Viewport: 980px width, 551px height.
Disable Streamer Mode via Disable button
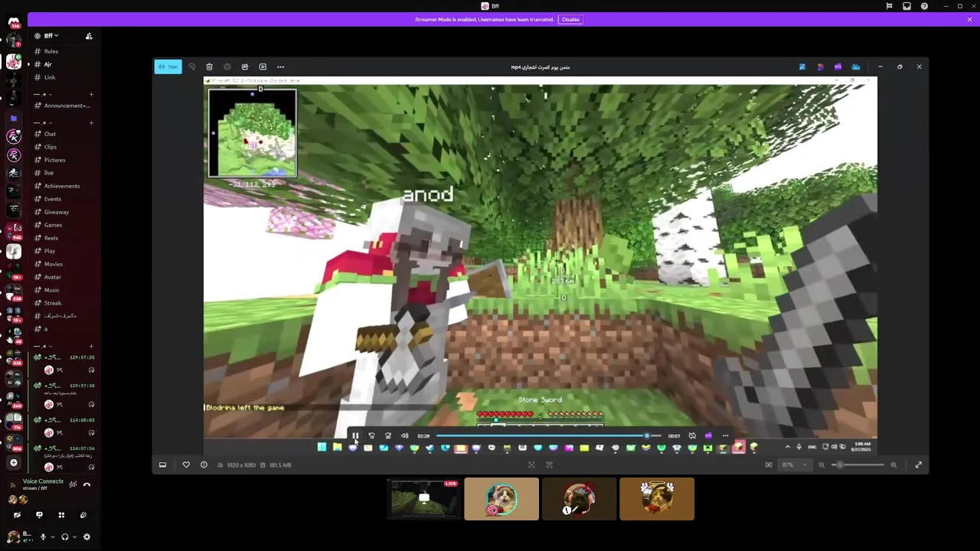point(570,19)
